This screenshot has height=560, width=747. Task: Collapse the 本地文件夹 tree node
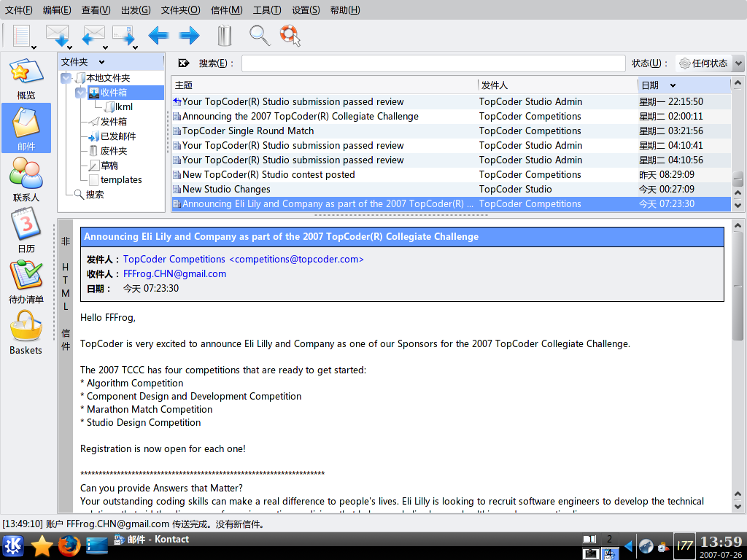66,78
